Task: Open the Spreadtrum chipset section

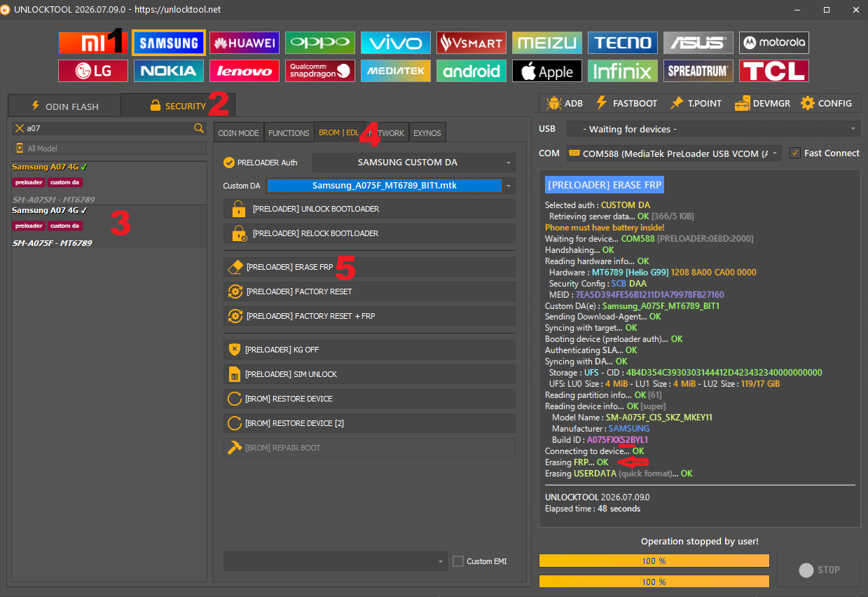Action: coord(698,71)
